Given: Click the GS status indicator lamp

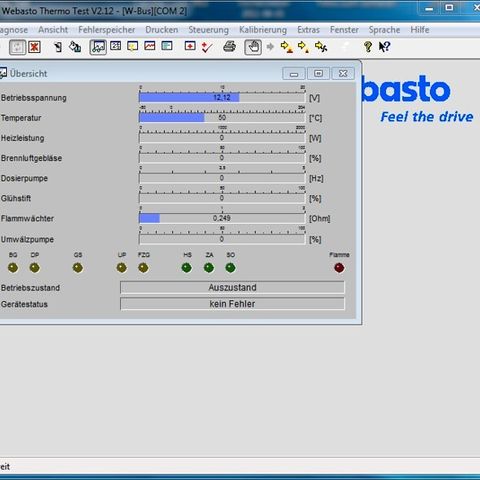Looking at the screenshot, I should click(x=78, y=268).
